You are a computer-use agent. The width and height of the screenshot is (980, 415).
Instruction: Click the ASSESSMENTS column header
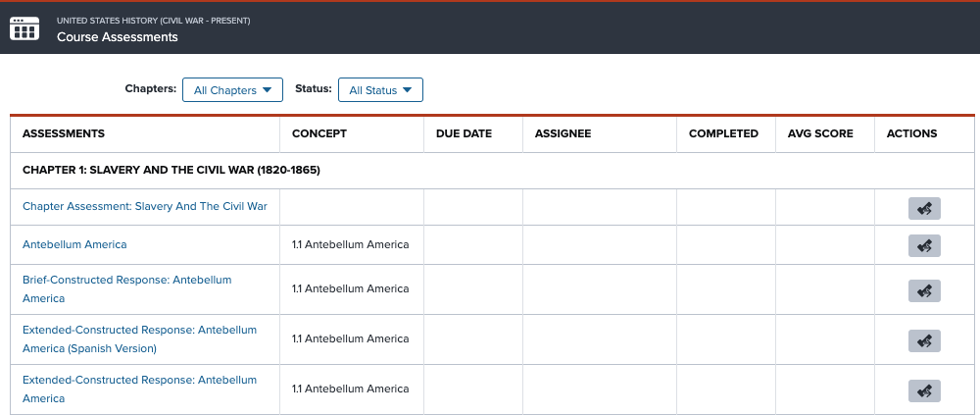click(64, 133)
